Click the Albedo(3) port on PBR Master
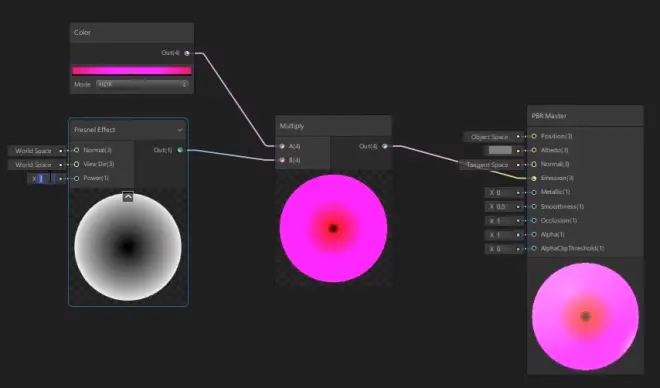This screenshot has width=660, height=388. [x=534, y=150]
